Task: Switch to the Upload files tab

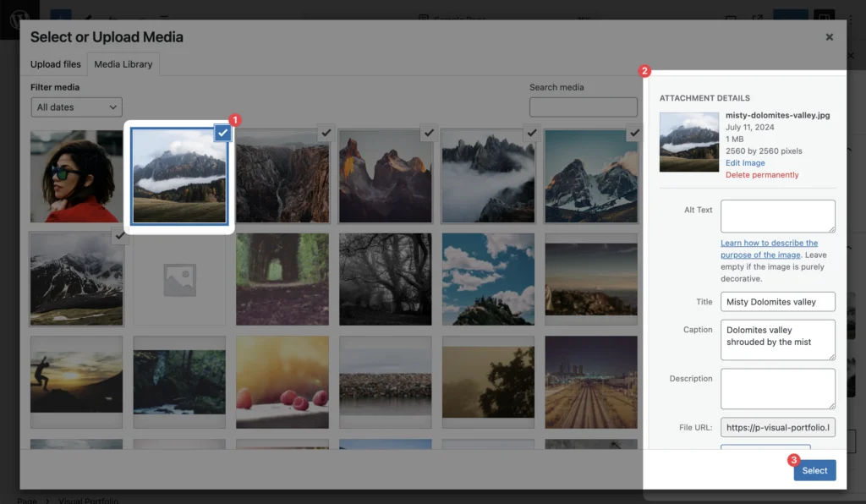Action: click(x=55, y=64)
